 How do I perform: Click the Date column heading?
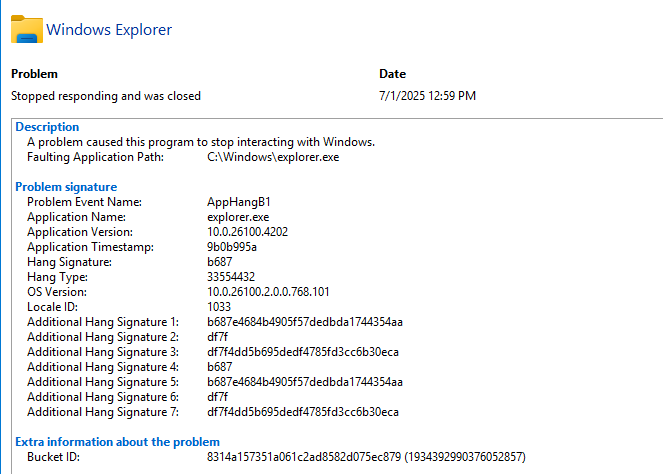click(x=392, y=74)
